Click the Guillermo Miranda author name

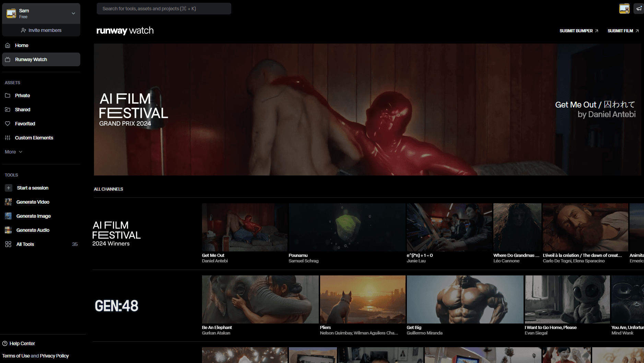(424, 333)
